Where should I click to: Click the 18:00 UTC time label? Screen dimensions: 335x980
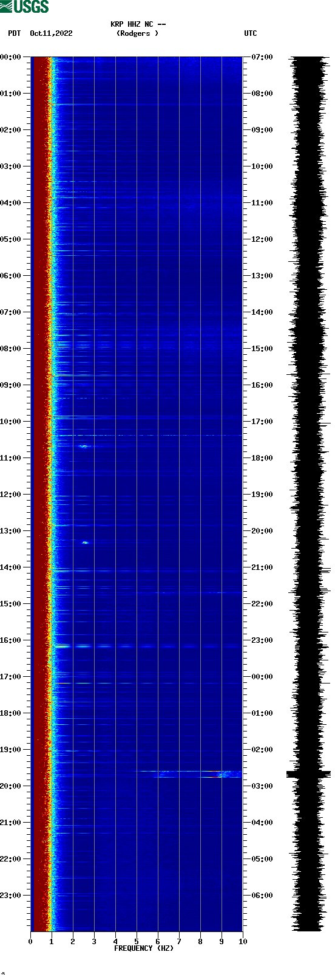coord(262,458)
